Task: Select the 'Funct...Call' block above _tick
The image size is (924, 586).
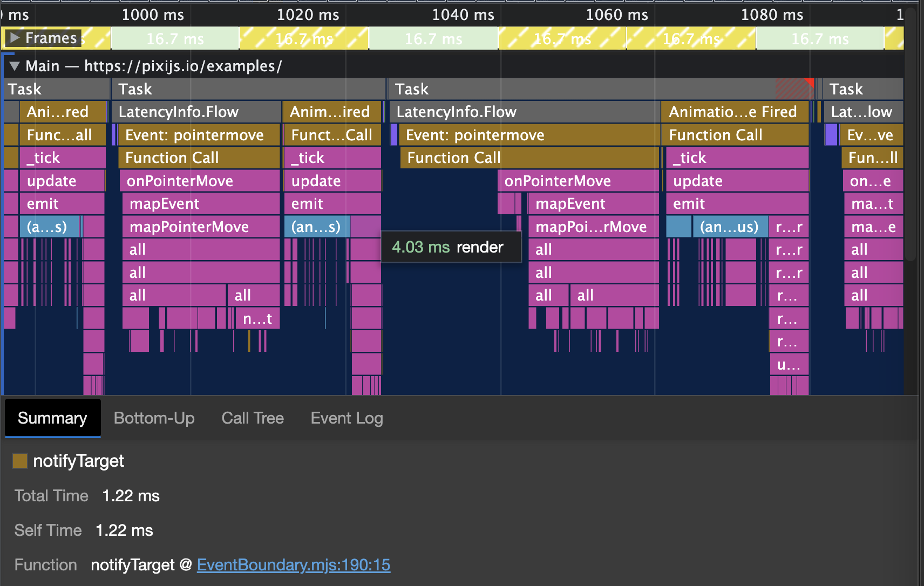Action: [x=331, y=135]
